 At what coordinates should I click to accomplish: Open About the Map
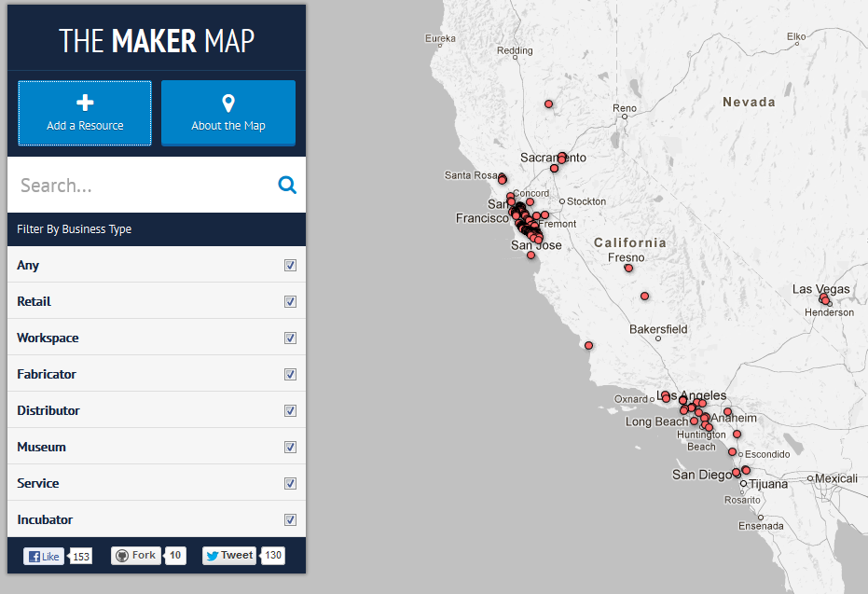(x=227, y=113)
